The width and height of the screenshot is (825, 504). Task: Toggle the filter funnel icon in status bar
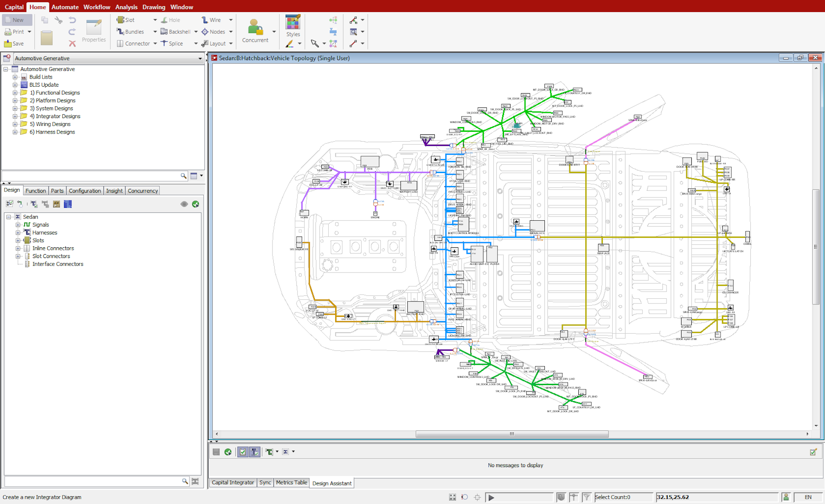[x=587, y=497]
